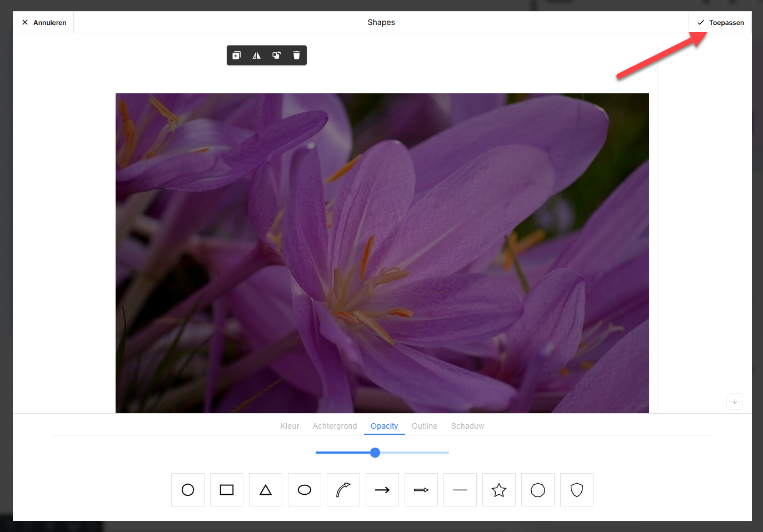Click the opacity slider handle
The width and height of the screenshot is (763, 532).
click(x=375, y=453)
